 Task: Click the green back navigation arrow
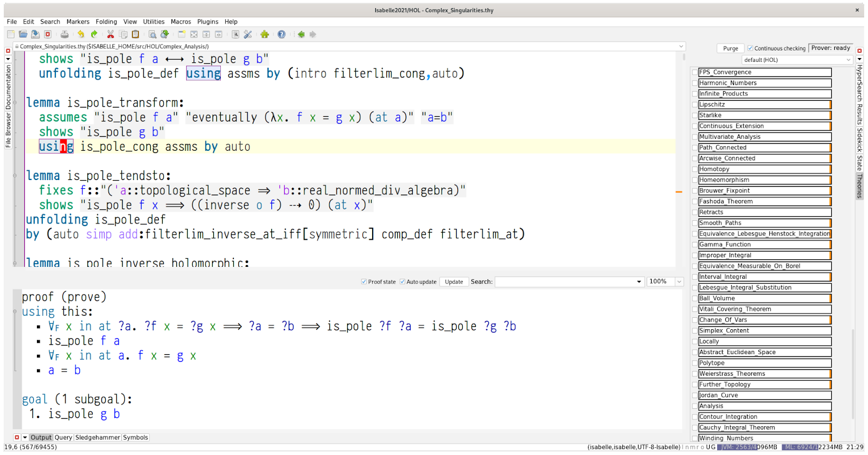click(301, 34)
